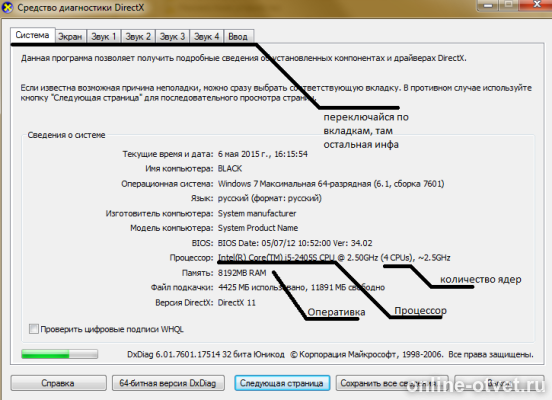Click the DxDiag 6.01.7601.17514 version text

pyautogui.click(x=206, y=354)
